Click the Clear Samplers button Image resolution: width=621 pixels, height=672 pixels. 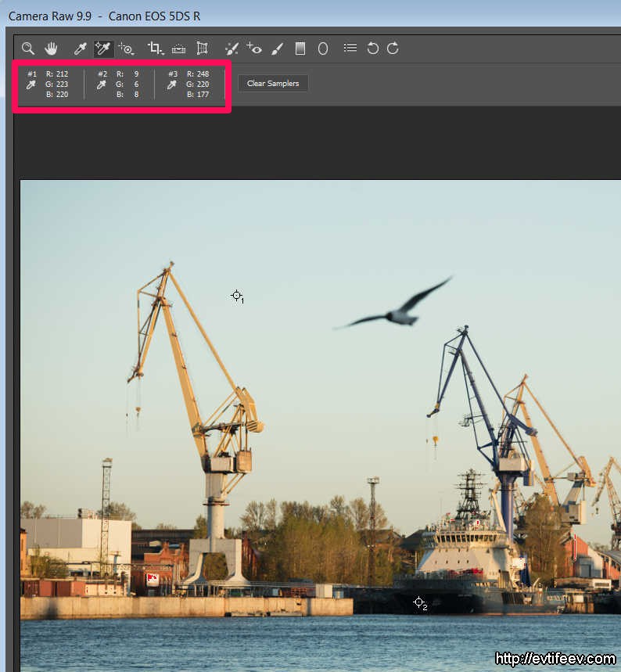click(x=273, y=83)
